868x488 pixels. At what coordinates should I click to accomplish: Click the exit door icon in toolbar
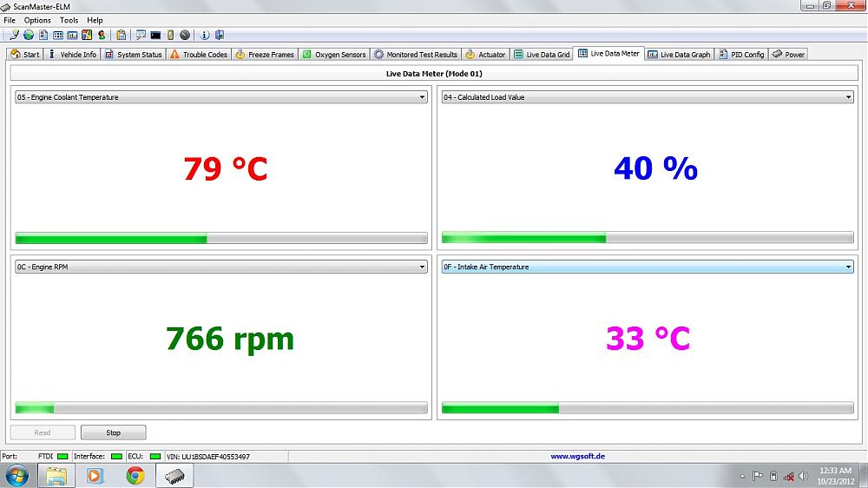click(220, 36)
